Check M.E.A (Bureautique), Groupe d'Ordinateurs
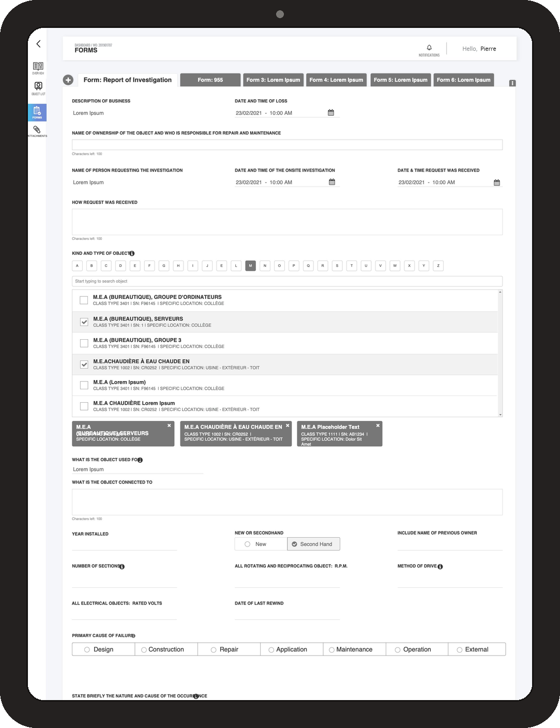The image size is (560, 728). click(x=84, y=300)
